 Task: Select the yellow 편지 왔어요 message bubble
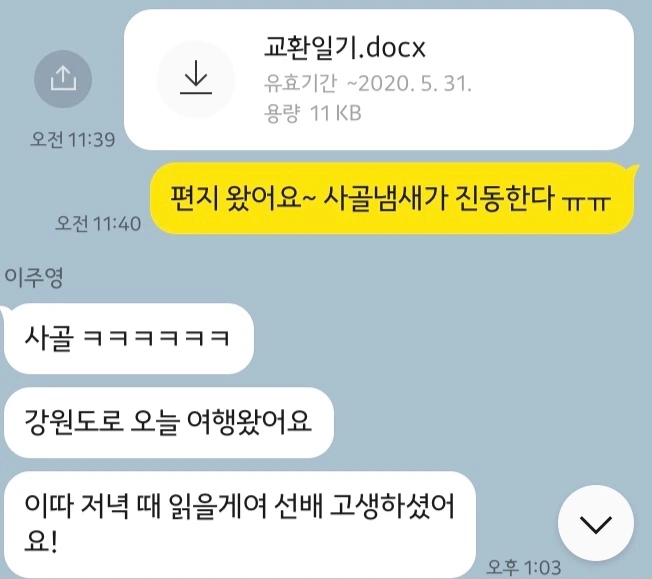pos(393,198)
